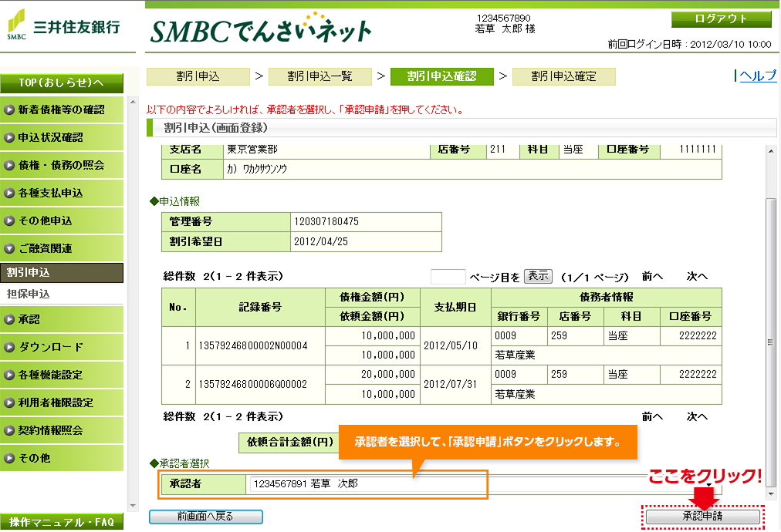Open 利用者権限設定 sidebar menu

pos(62,402)
